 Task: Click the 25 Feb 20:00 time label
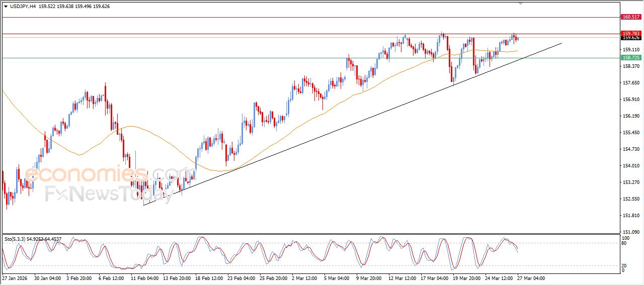[x=274, y=278]
